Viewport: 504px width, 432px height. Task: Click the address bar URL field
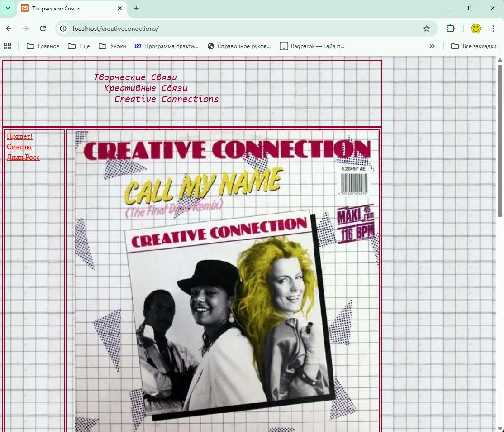(x=238, y=29)
